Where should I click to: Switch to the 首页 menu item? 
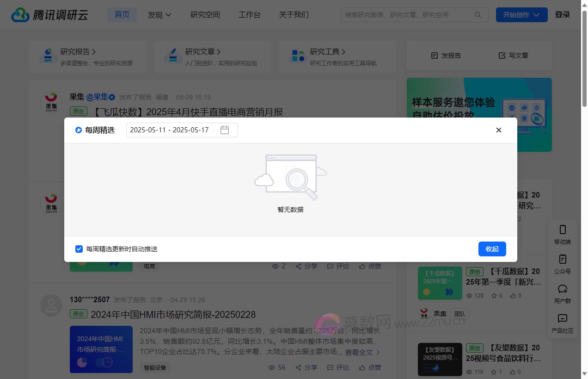[122, 14]
